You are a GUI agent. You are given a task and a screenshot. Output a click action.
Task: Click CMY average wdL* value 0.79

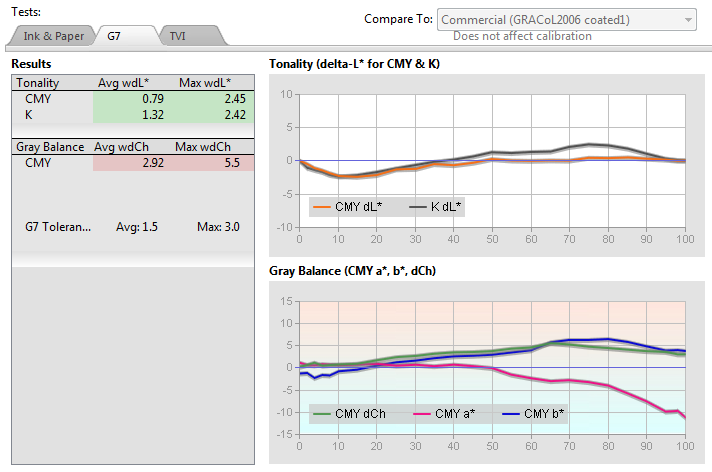click(x=153, y=99)
